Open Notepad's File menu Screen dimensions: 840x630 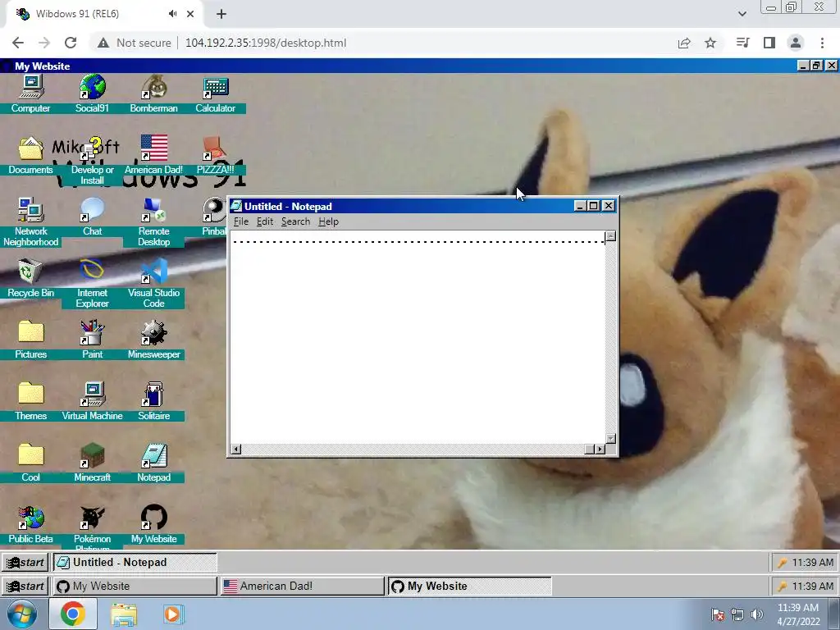tap(240, 221)
